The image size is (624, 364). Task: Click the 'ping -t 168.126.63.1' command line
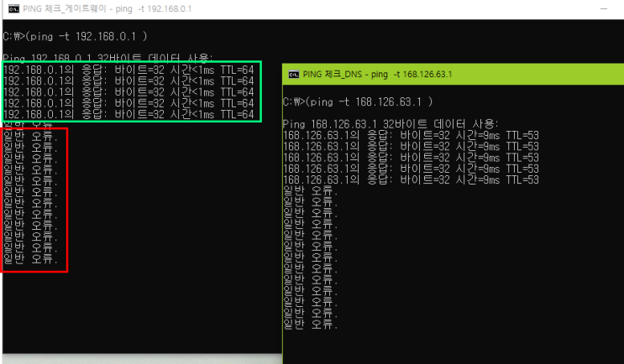[x=358, y=102]
